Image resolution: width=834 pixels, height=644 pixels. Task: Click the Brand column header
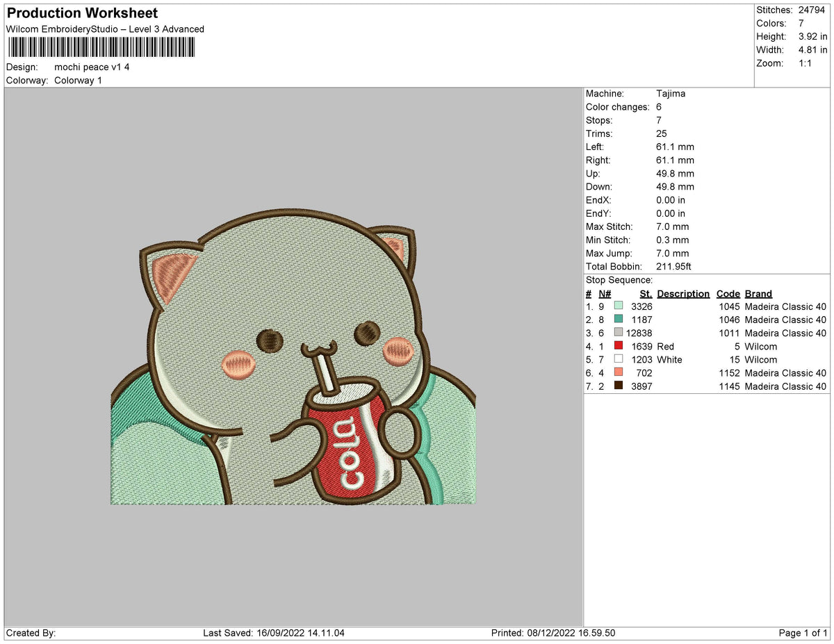point(758,294)
